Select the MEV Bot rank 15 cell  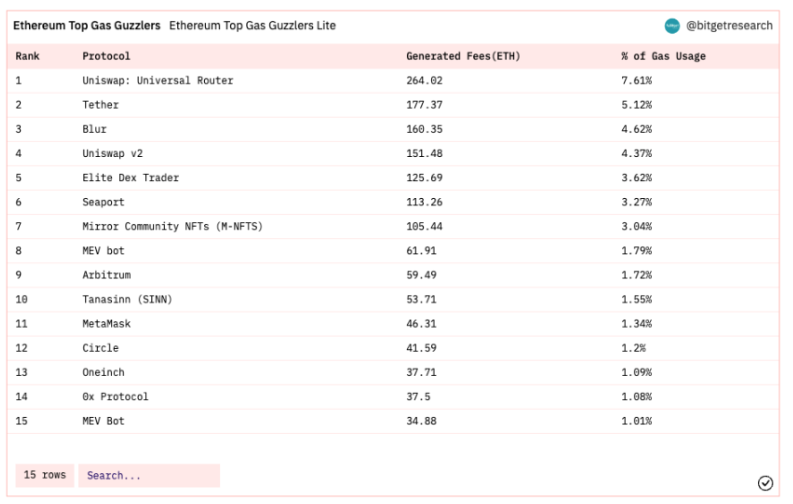103,421
